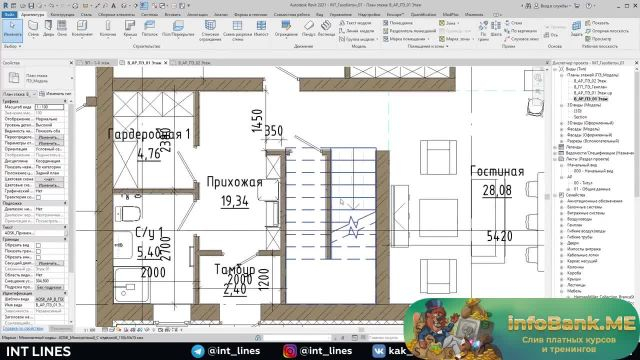
Task: Open the Аннотации ribbon tab
Action: 197,14
